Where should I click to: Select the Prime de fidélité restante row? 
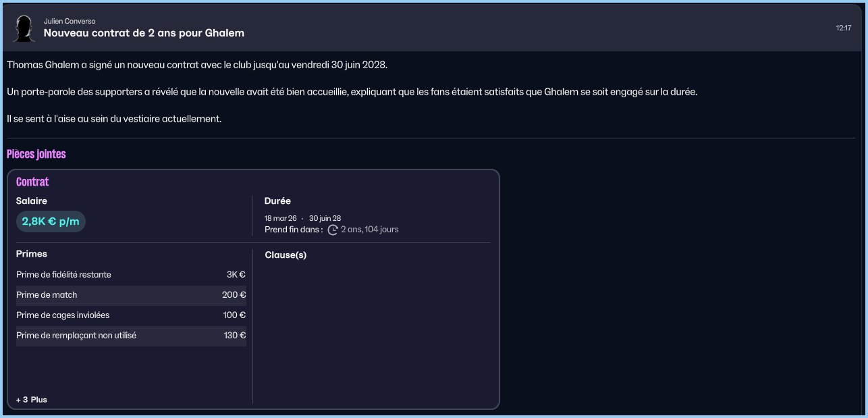point(131,275)
